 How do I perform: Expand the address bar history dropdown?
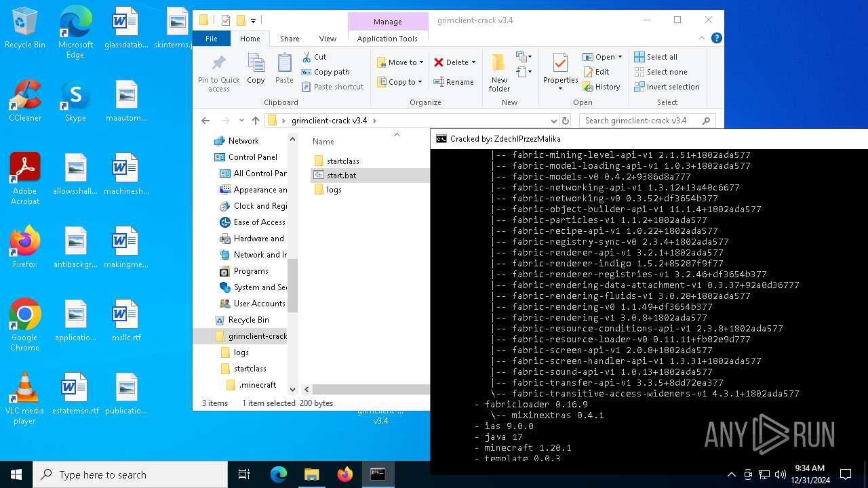point(553,121)
